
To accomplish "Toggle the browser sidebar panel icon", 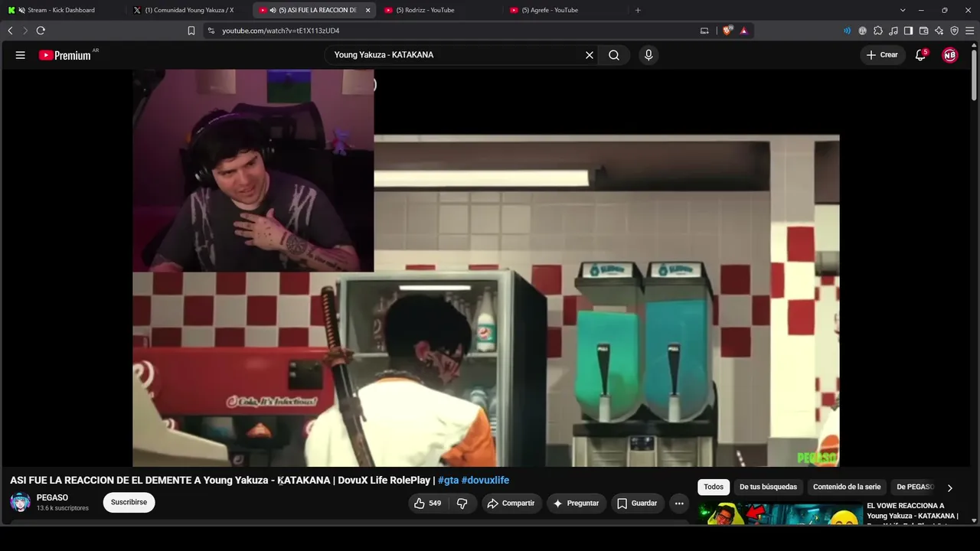I will coord(908,31).
